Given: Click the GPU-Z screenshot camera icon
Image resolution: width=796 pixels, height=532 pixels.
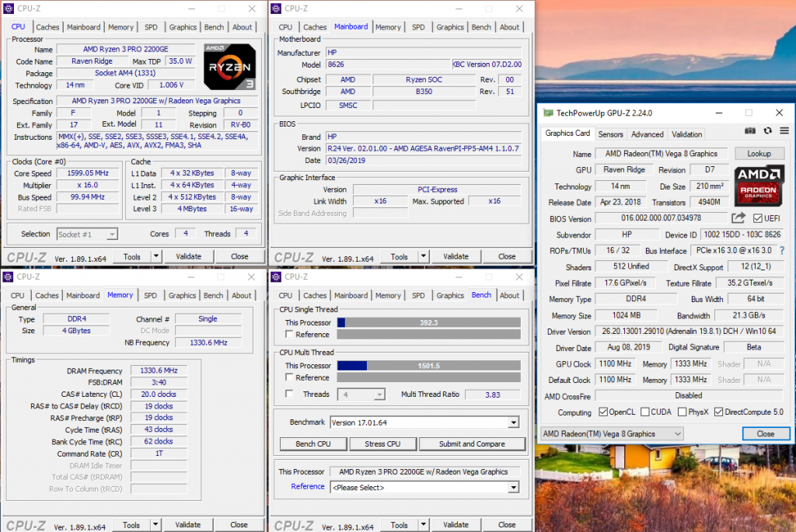Looking at the screenshot, I should (x=750, y=130).
